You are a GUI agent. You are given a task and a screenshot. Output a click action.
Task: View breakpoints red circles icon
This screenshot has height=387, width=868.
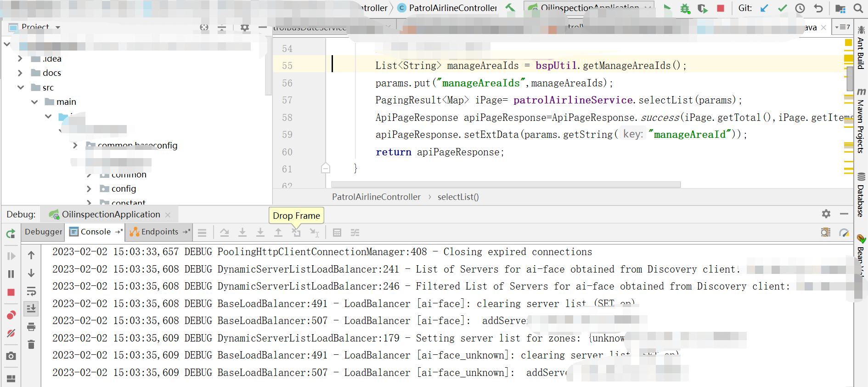pyautogui.click(x=11, y=315)
